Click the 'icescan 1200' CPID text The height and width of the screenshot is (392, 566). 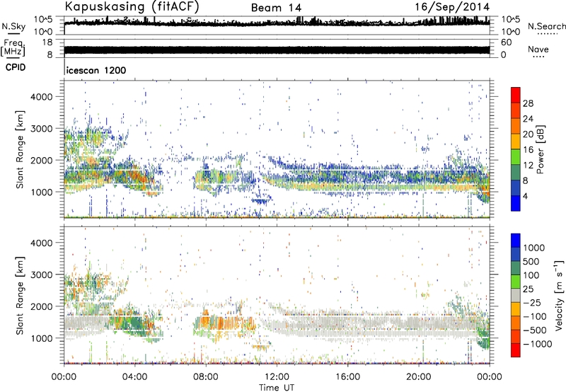pos(96,70)
